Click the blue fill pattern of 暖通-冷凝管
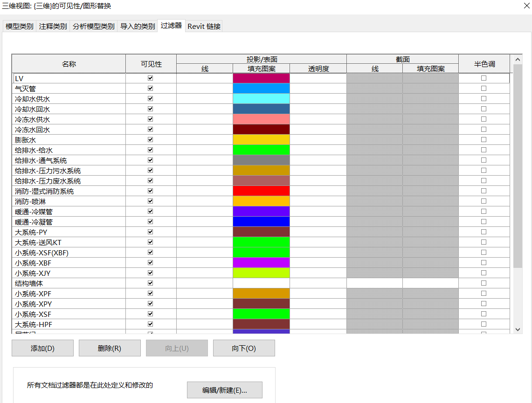 [x=261, y=221]
